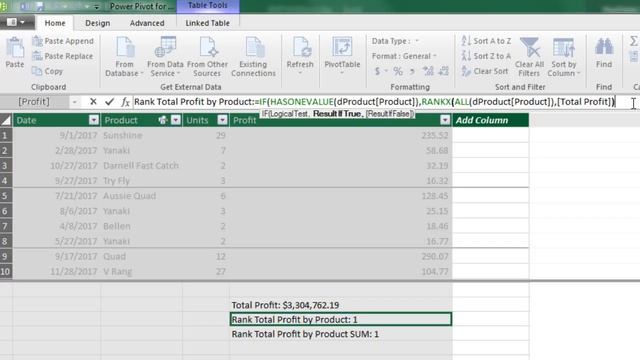Open Existing Connections
640x360 pixels.
[253, 56]
